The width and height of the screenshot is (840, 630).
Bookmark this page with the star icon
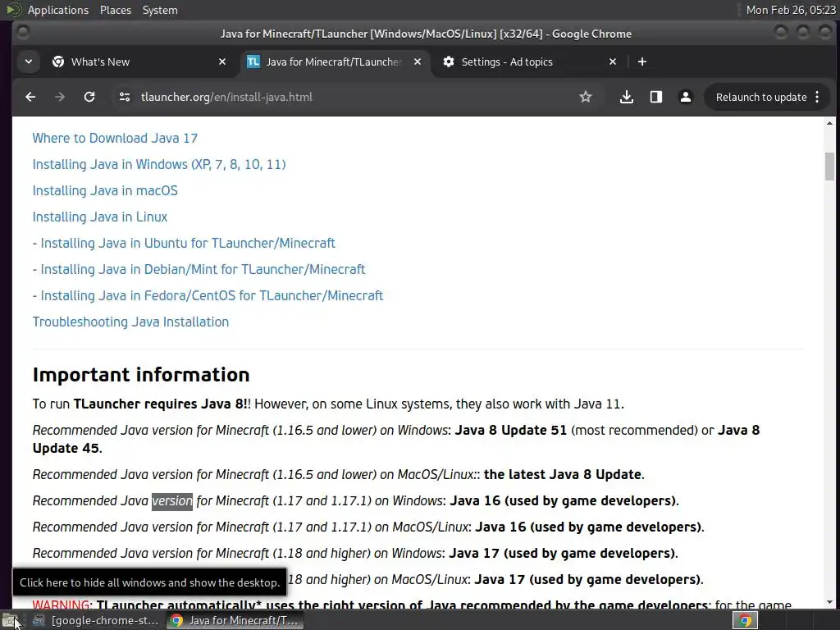coord(586,97)
